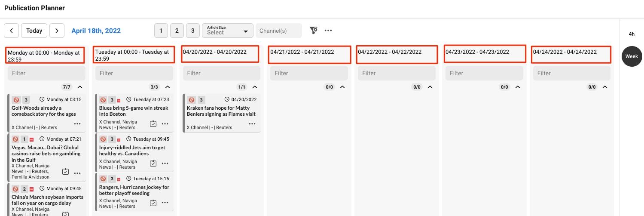Advance to next period with right arrow
This screenshot has height=216, width=644.
57,31
